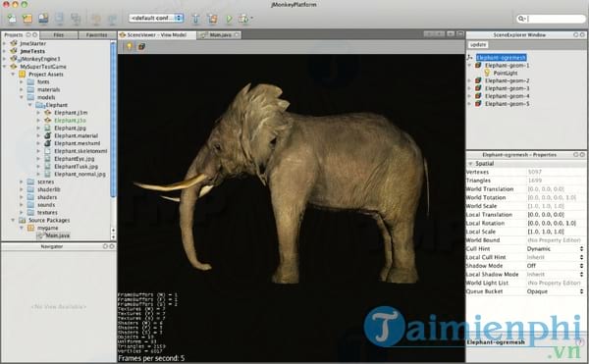The width and height of the screenshot is (589, 364).
Task: Click the cube icon in SceneViewer toolbar
Action: pos(141,46)
